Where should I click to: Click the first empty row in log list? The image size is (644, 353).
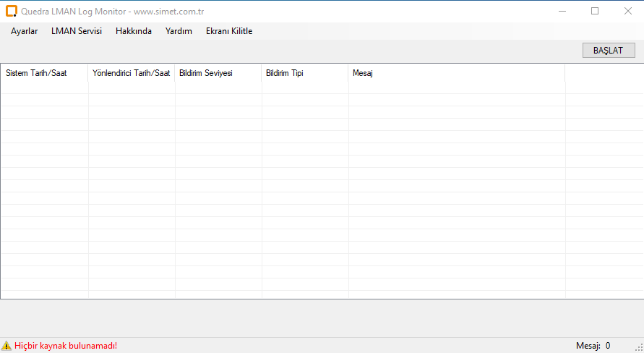tap(217, 88)
